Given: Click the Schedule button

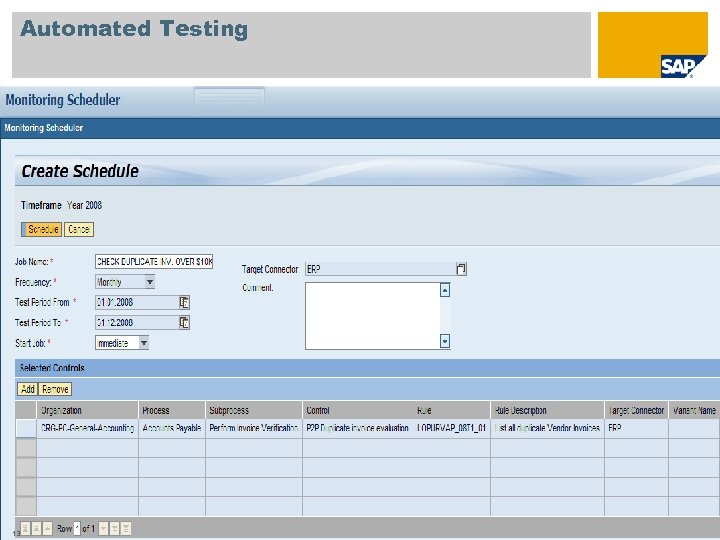Looking at the screenshot, I should pyautogui.click(x=41, y=229).
